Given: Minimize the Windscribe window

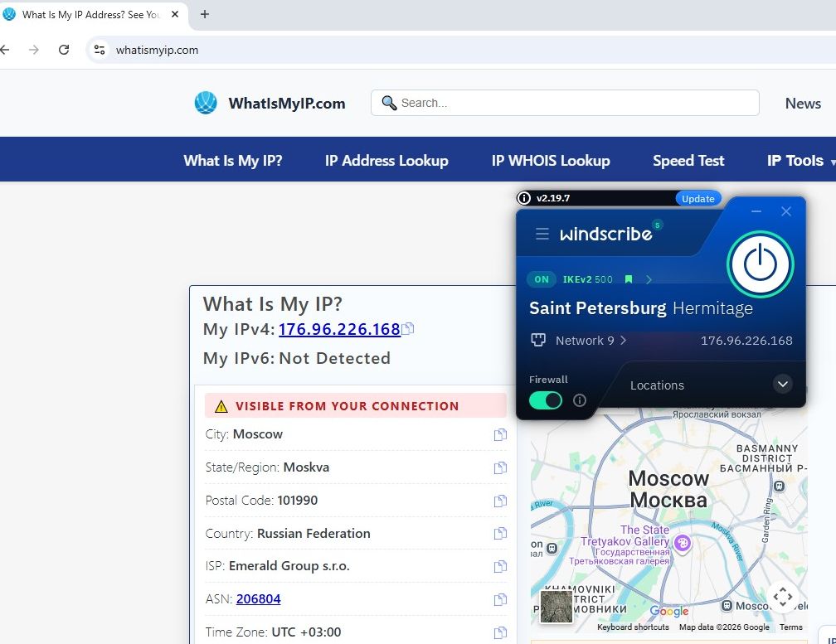Looking at the screenshot, I should 756,211.
